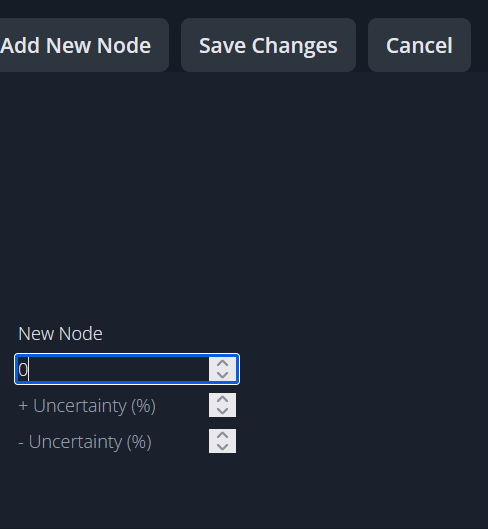
Task: Decrease the New Node value with down arrow
Action: click(x=222, y=375)
